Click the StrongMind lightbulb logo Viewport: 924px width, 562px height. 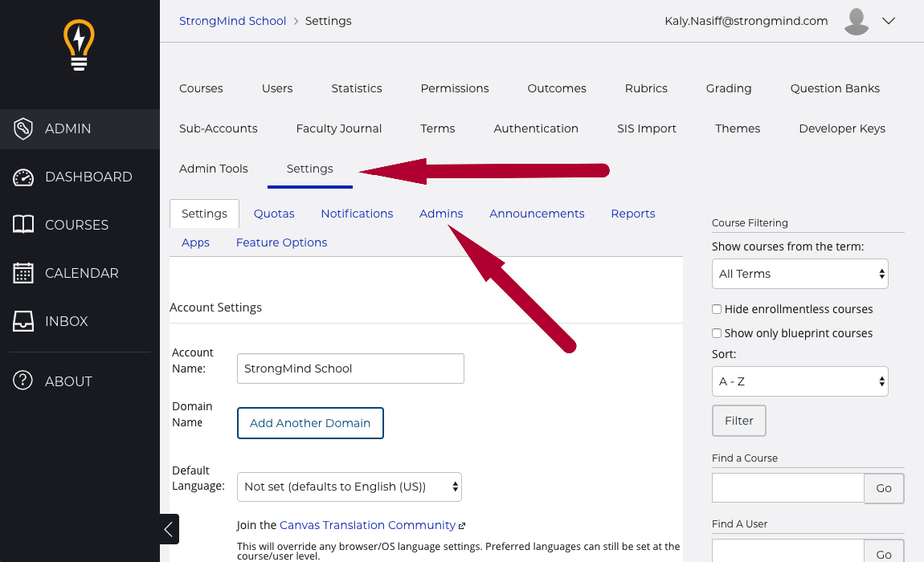point(79,45)
